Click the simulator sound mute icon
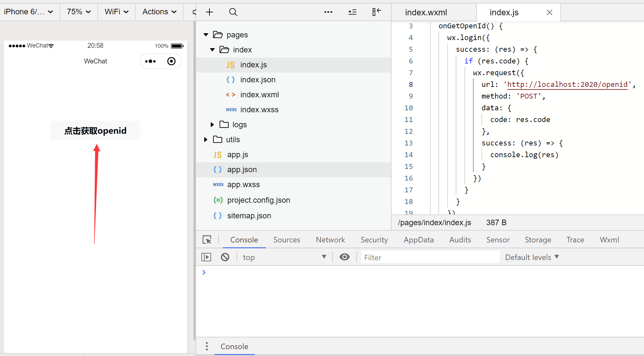The image size is (644, 356). [194, 12]
